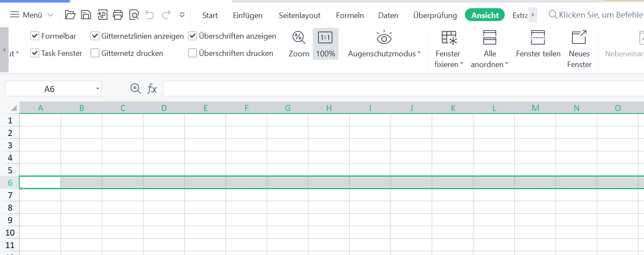The image size is (644, 255).
Task: Uncheck the Formelbar checkbox
Action: tap(35, 36)
